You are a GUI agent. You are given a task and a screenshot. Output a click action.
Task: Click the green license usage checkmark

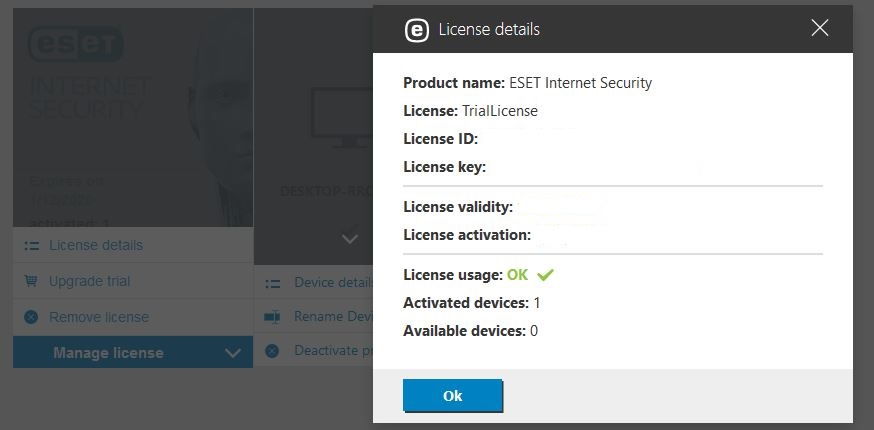coord(545,275)
